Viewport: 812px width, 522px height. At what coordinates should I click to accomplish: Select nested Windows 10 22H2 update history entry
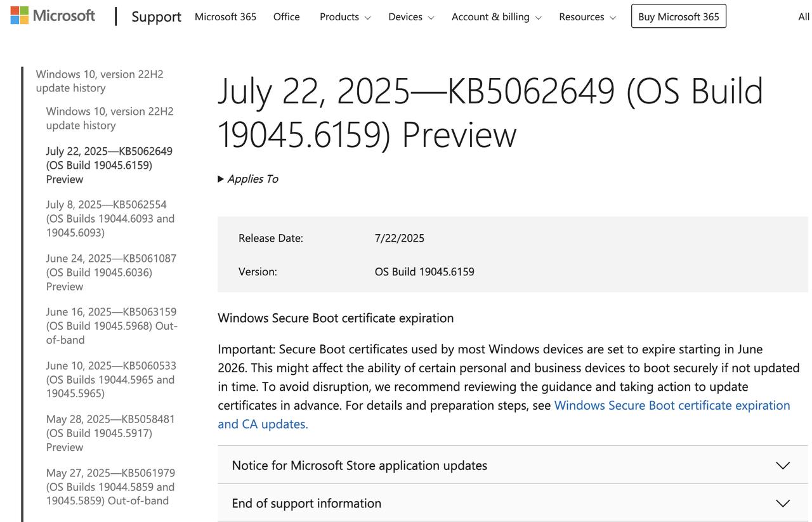click(110, 118)
